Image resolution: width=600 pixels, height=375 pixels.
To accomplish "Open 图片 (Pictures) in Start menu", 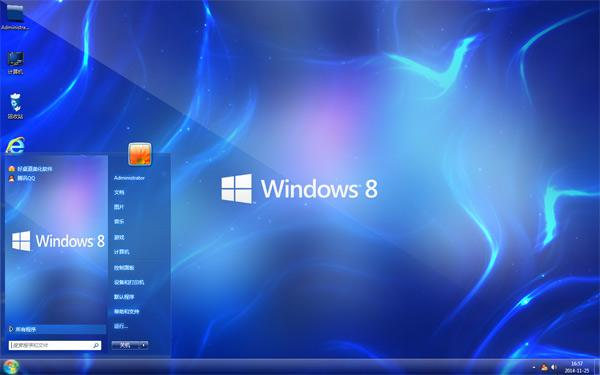I will pos(119,207).
